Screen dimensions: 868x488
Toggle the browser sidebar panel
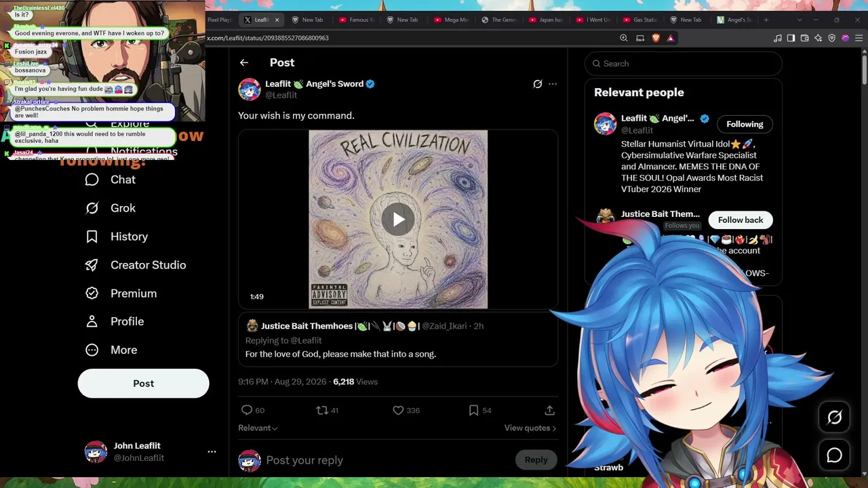pyautogui.click(x=791, y=38)
